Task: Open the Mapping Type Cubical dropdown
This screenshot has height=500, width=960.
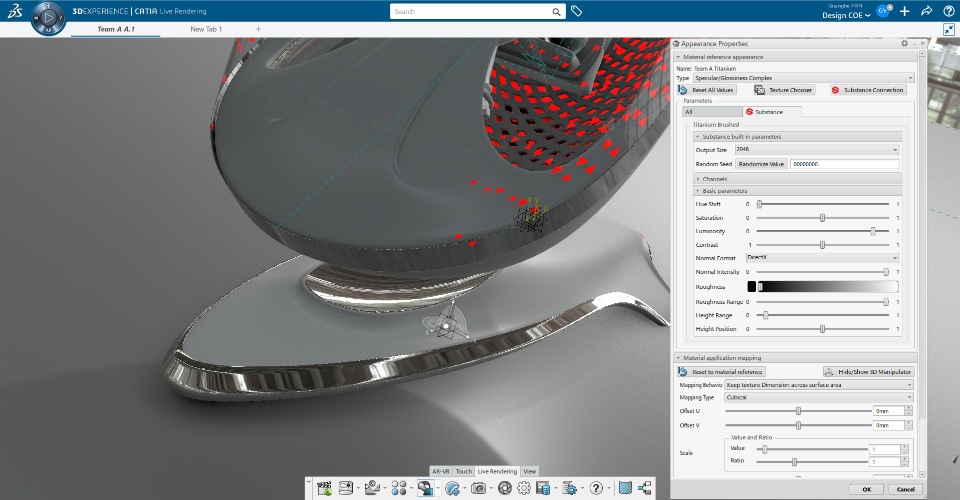Action: coord(819,397)
